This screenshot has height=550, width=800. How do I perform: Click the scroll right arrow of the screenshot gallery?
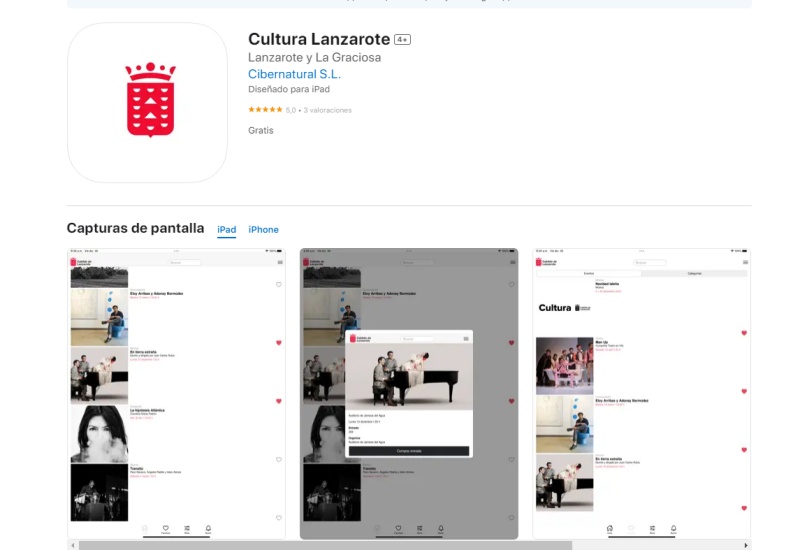pyautogui.click(x=746, y=545)
